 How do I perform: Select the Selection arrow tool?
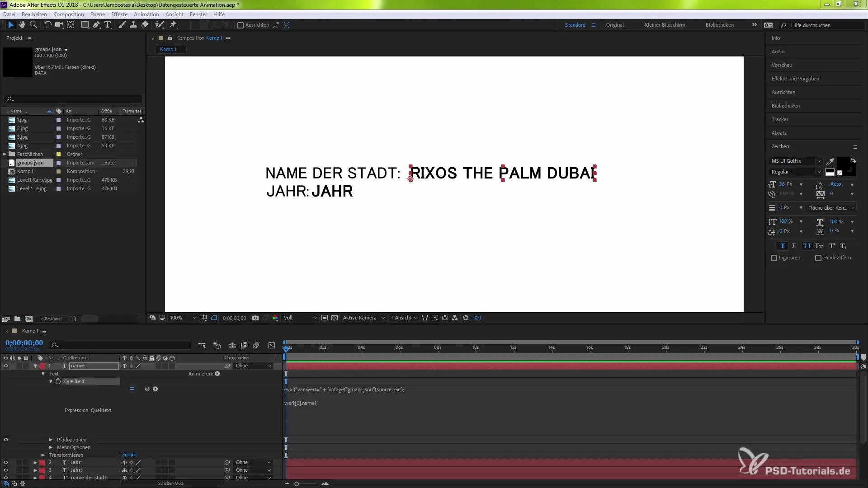[x=11, y=25]
